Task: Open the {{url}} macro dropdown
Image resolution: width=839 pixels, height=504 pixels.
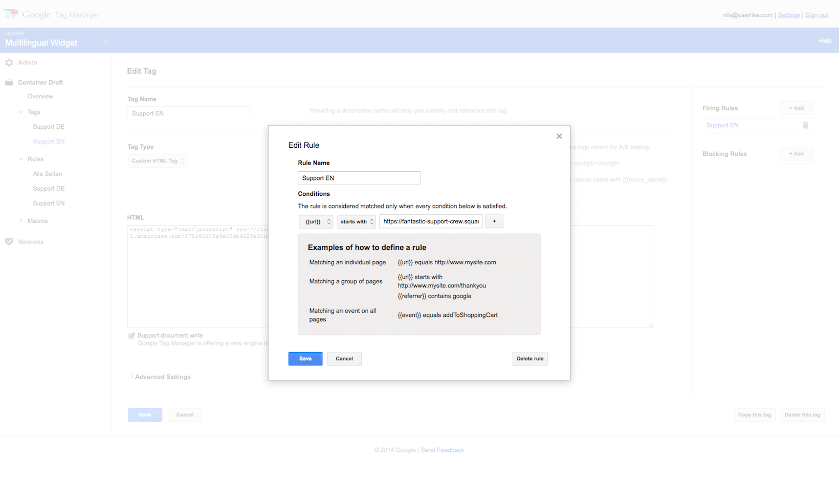Action: tap(316, 221)
